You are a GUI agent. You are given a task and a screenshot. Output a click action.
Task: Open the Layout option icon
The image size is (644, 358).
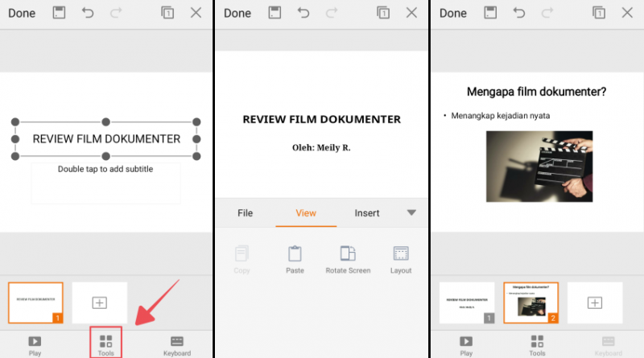pos(401,254)
